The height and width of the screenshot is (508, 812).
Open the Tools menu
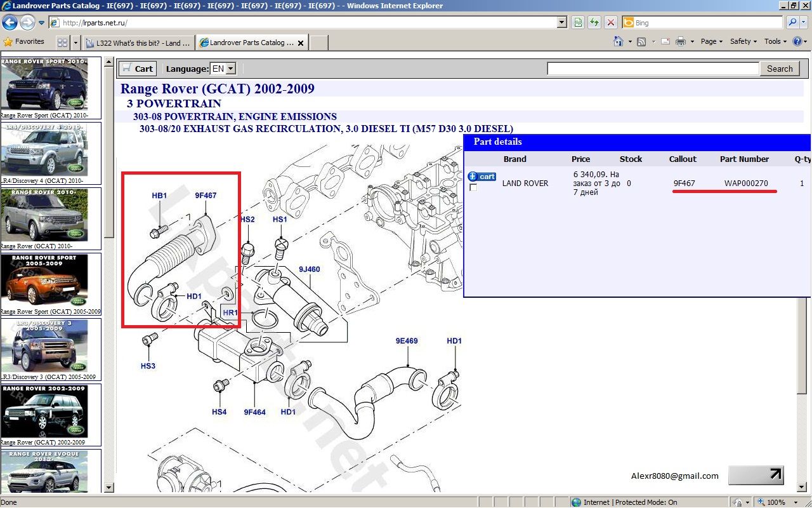coord(776,41)
